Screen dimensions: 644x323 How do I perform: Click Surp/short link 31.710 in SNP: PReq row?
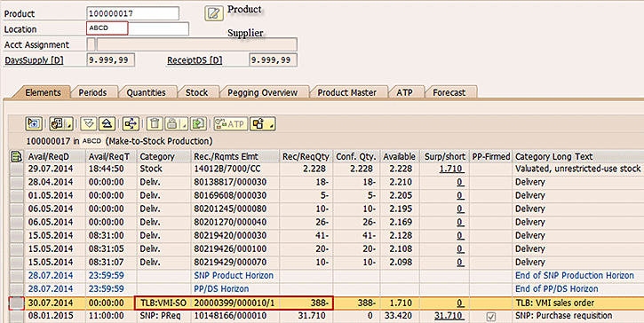click(449, 316)
